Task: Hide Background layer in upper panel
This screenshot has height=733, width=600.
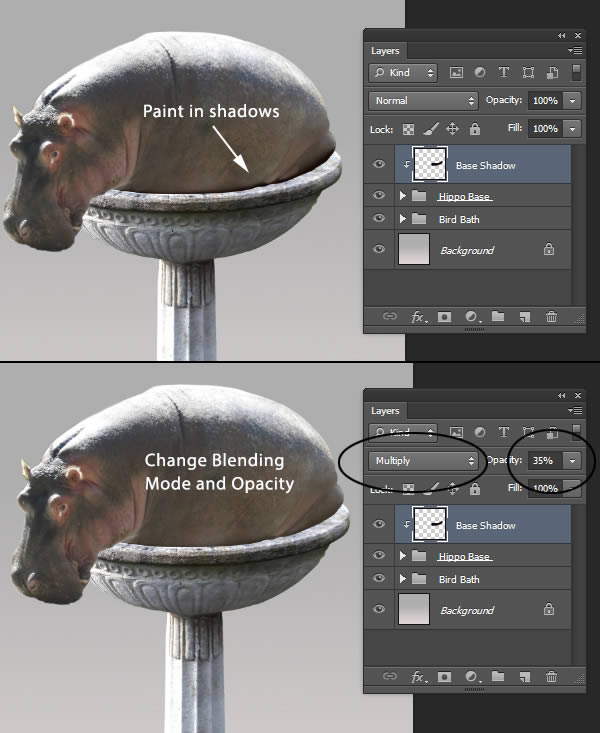Action: click(x=379, y=249)
